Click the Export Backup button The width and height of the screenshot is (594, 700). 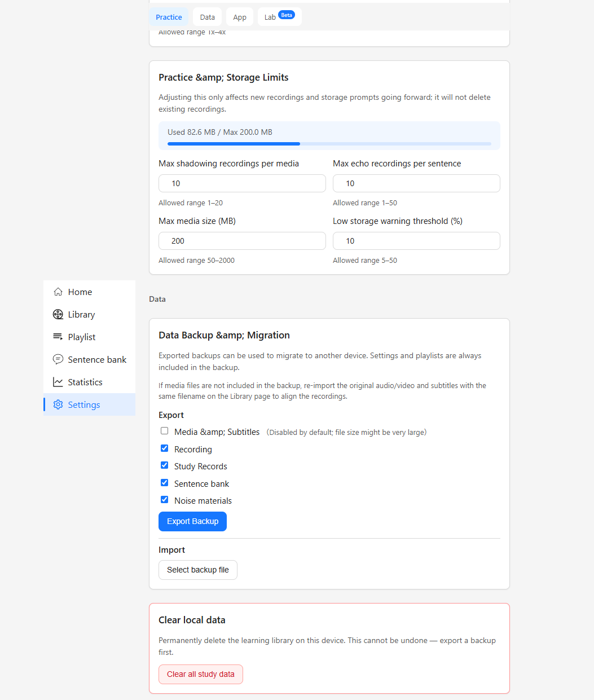pyautogui.click(x=192, y=521)
